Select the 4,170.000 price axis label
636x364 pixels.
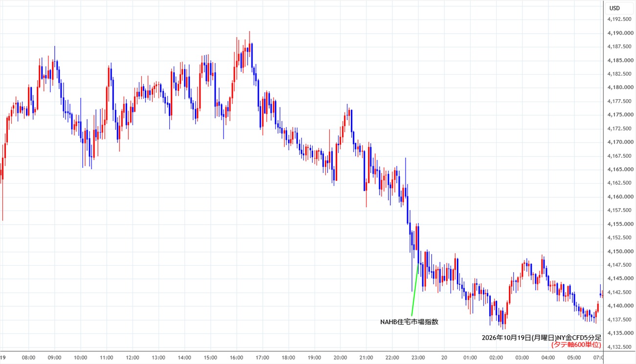point(620,142)
